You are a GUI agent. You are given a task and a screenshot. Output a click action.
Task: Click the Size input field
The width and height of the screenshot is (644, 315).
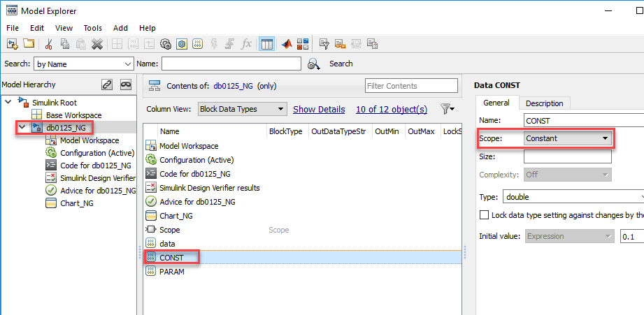tap(568, 156)
